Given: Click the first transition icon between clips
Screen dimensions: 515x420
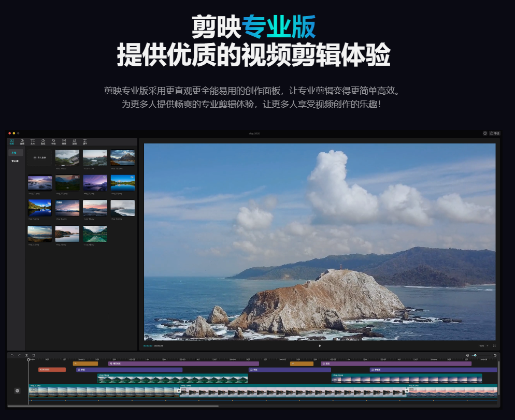Looking at the screenshot, I should (179, 391).
